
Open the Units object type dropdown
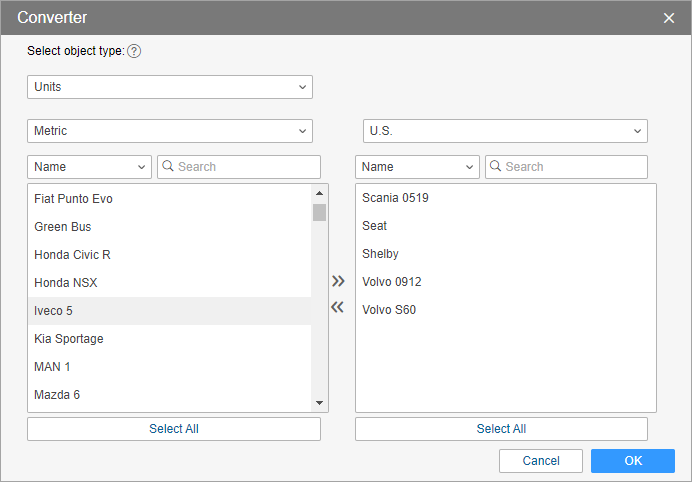(x=170, y=87)
